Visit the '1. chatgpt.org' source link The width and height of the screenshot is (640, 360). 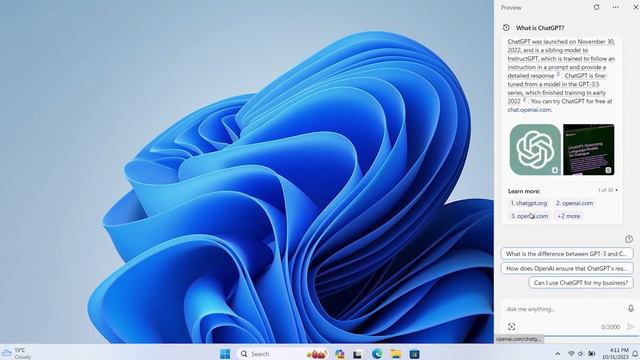(x=529, y=203)
